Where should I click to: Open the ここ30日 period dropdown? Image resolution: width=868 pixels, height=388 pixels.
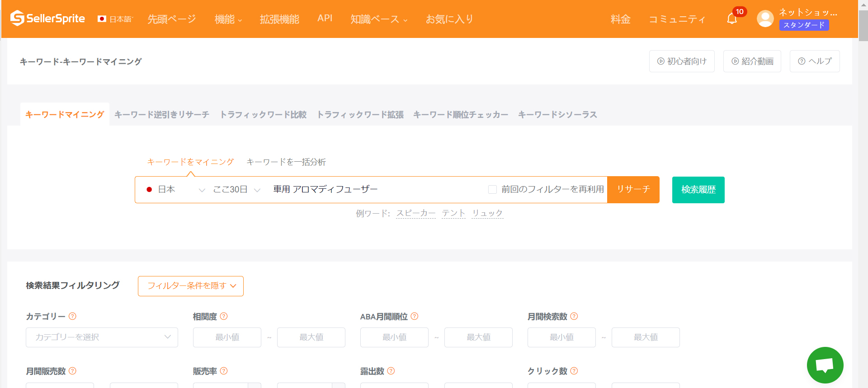click(x=236, y=190)
